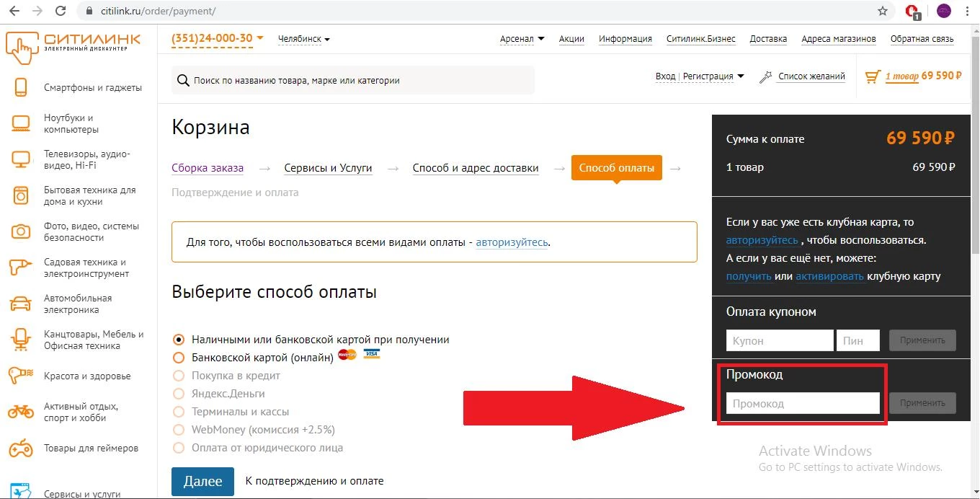Click inside the Промокод input field
Screen dimensions: 980x499
click(x=802, y=403)
